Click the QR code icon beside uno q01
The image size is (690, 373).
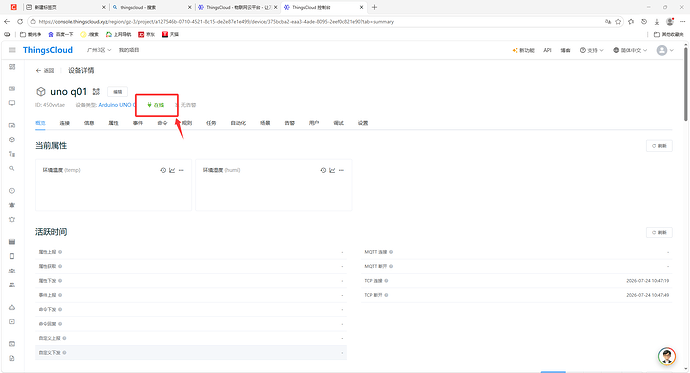pyautogui.click(x=96, y=91)
